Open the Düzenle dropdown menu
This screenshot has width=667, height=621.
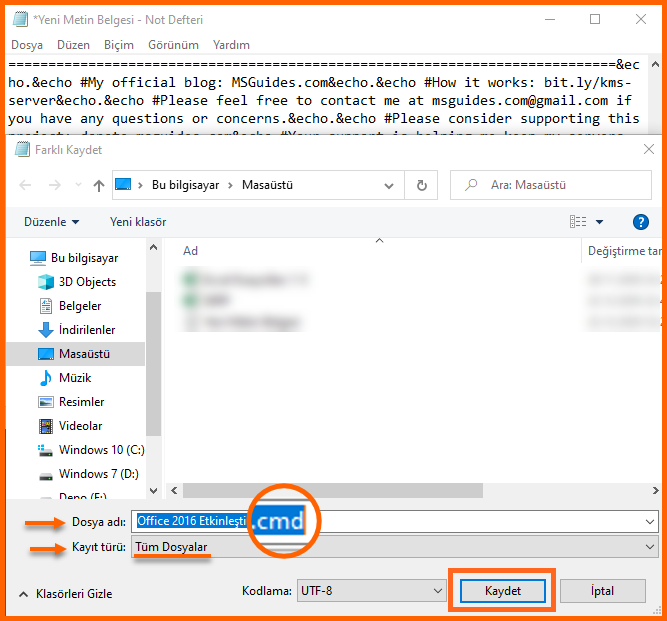[51, 222]
